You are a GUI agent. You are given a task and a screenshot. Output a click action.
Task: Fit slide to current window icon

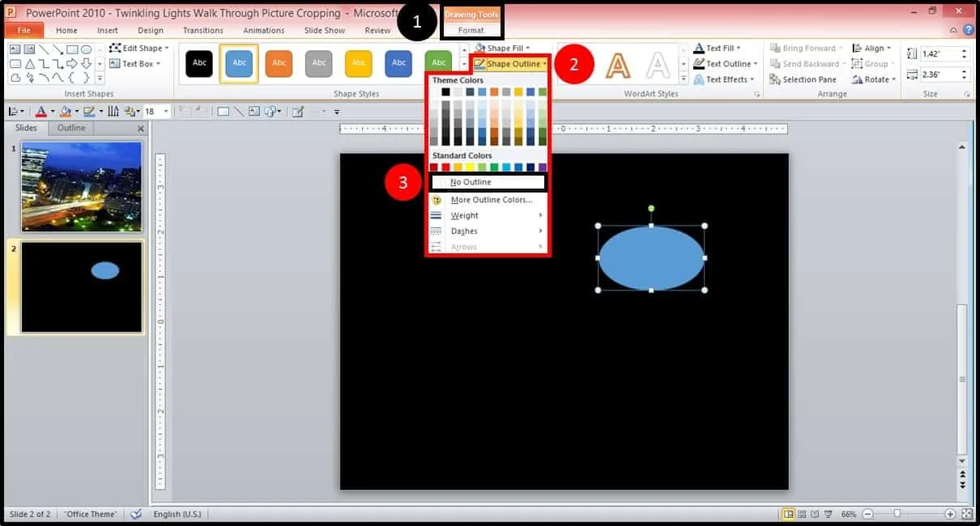point(966,514)
